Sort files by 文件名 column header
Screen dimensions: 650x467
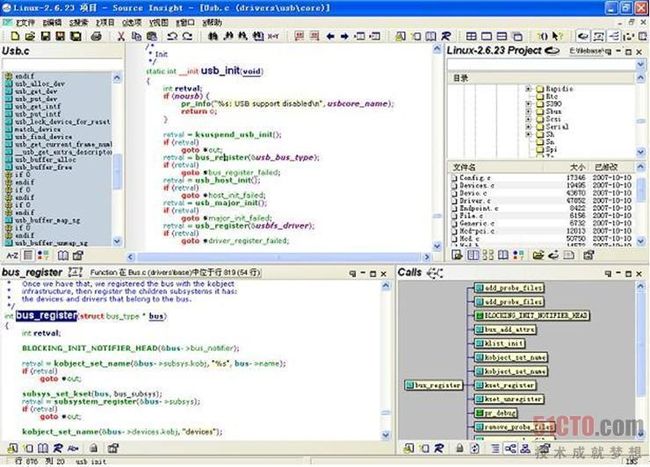point(463,167)
